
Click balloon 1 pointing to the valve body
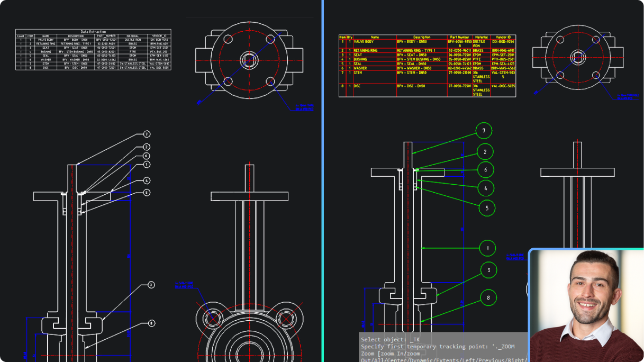pos(487,248)
